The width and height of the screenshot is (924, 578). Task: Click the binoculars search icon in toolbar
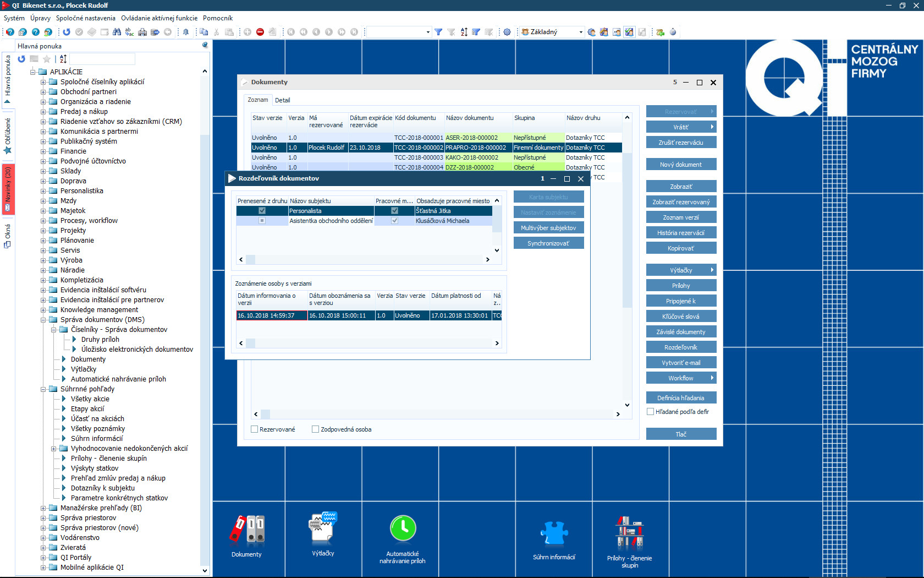coord(117,32)
